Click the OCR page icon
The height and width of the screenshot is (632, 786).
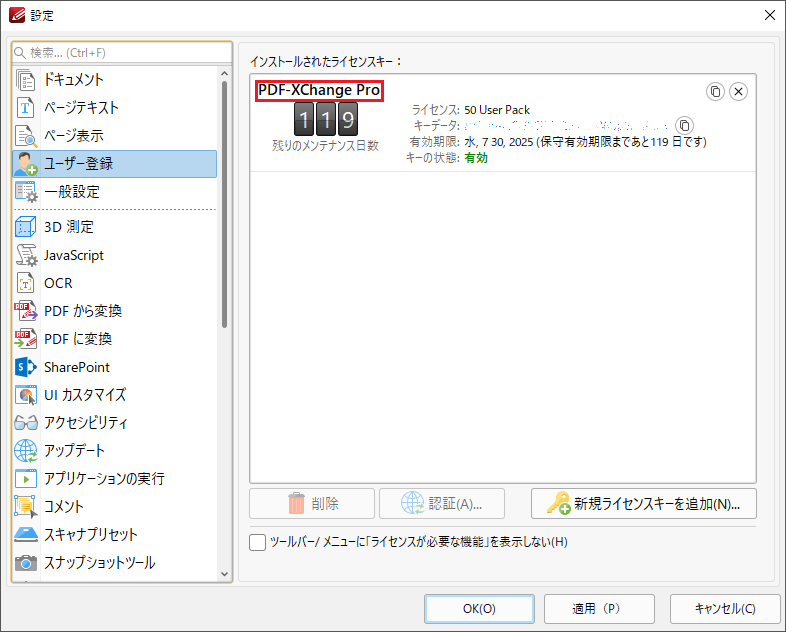click(26, 283)
